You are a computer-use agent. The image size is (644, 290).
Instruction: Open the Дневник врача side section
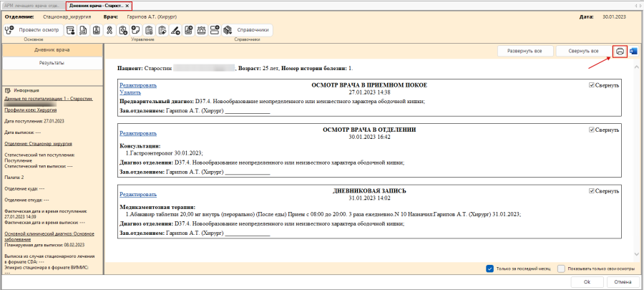click(52, 49)
